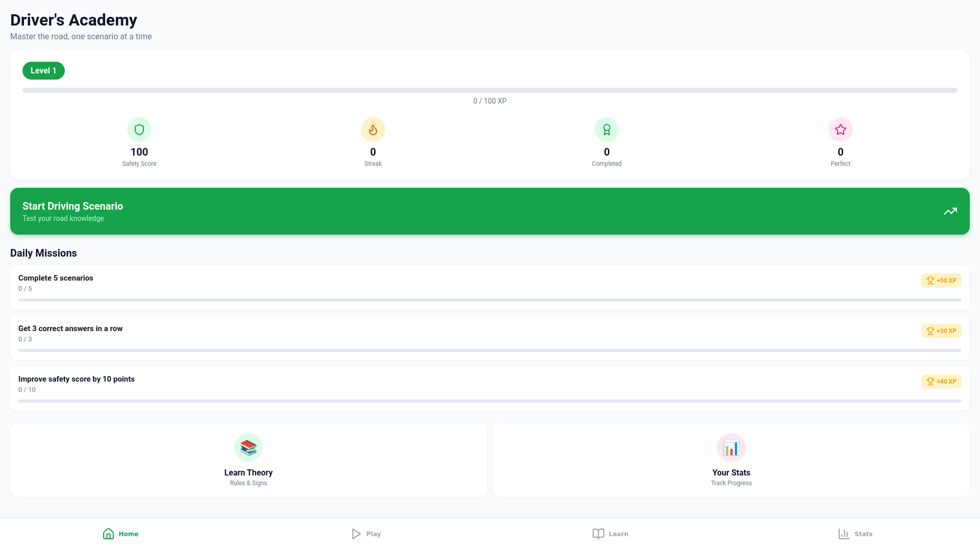
Task: Click the 0 / 3 mission counter
Action: pyautogui.click(x=25, y=339)
